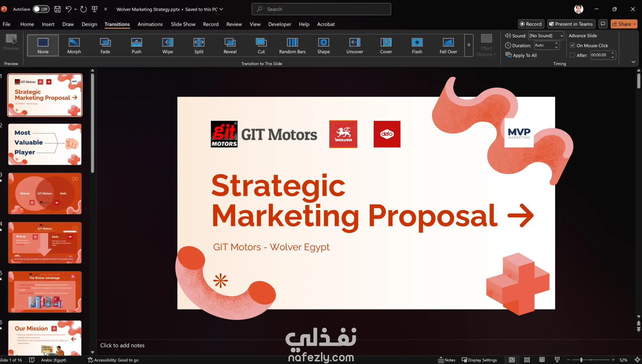
Task: Click the Save icon in title bar
Action: pyautogui.click(x=58, y=9)
